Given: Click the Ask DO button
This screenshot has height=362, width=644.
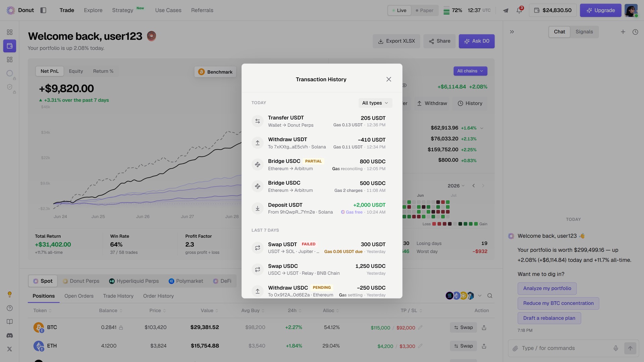Looking at the screenshot, I should tap(476, 41).
